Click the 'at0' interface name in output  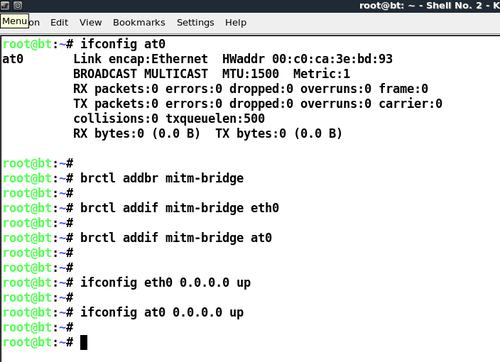pos(13,59)
